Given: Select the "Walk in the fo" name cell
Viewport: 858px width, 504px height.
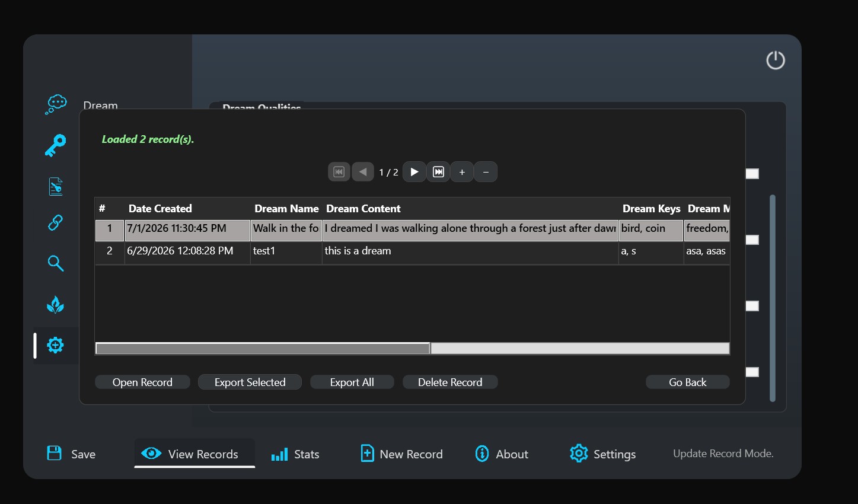Looking at the screenshot, I should click(286, 230).
